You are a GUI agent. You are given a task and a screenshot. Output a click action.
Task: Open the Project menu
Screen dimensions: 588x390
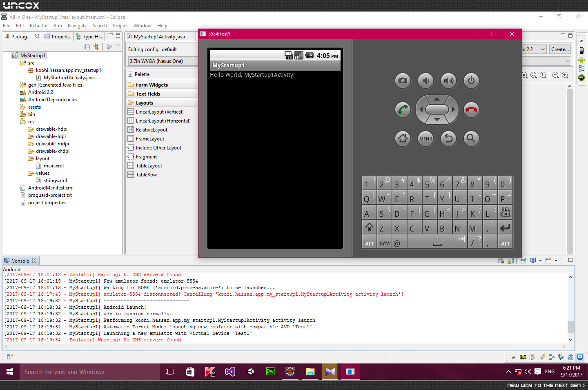point(120,26)
